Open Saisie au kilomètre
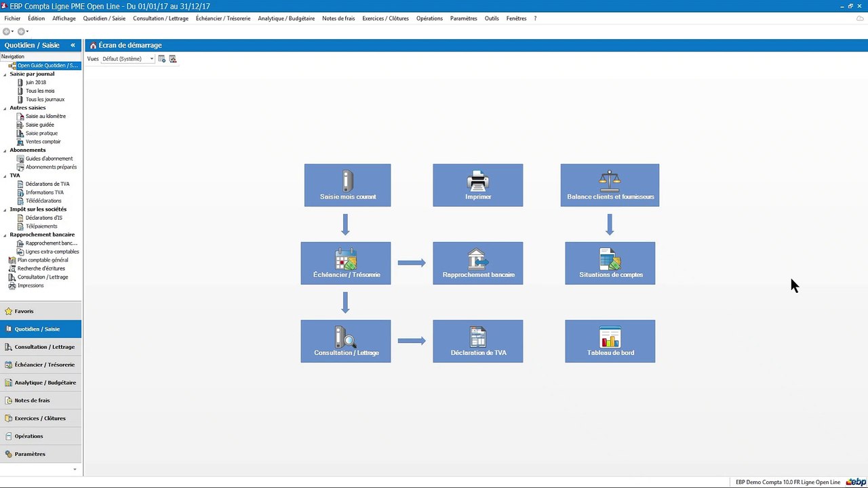Image resolution: width=868 pixels, height=488 pixels. [45, 117]
